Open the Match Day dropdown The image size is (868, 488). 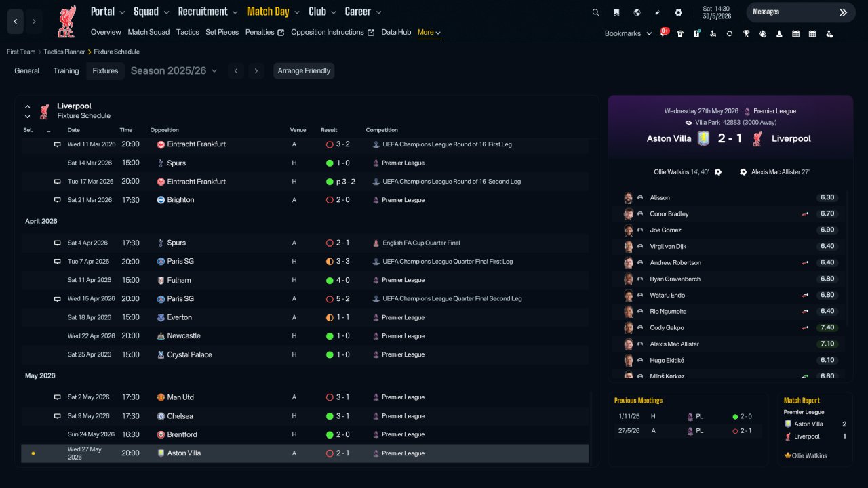tap(273, 12)
